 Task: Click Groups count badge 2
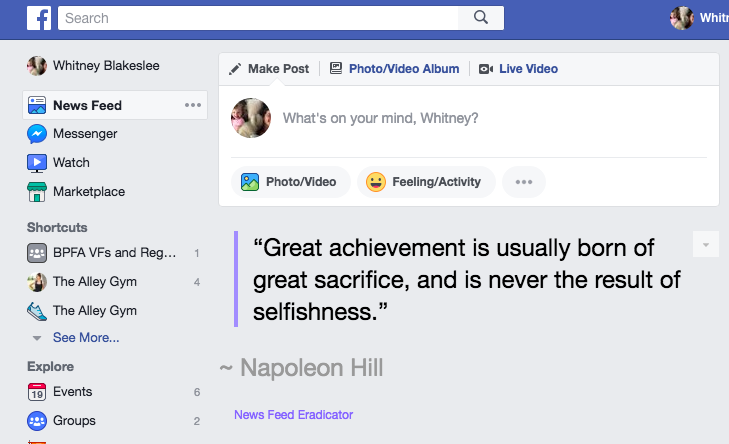[x=197, y=421]
